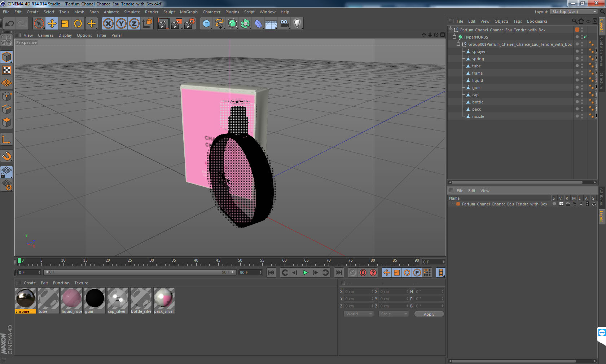
Task: Select the Live Selection tool
Action: tap(39, 24)
